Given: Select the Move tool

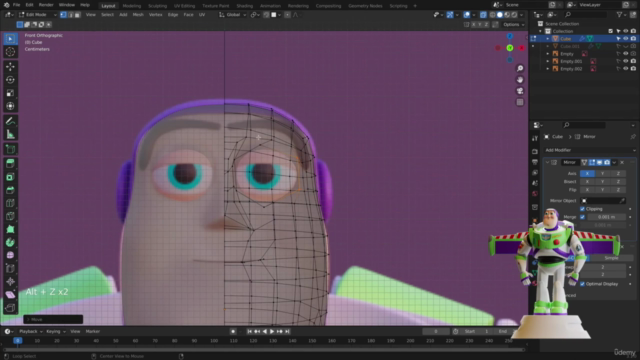Looking at the screenshot, I should [x=10, y=67].
